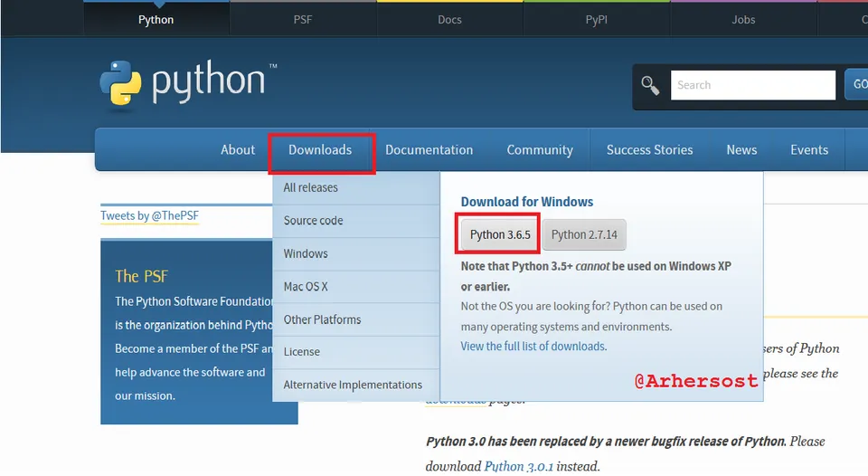The height and width of the screenshot is (476, 868).
Task: Choose Mac OS X from Downloads submenu
Action: [356, 287]
